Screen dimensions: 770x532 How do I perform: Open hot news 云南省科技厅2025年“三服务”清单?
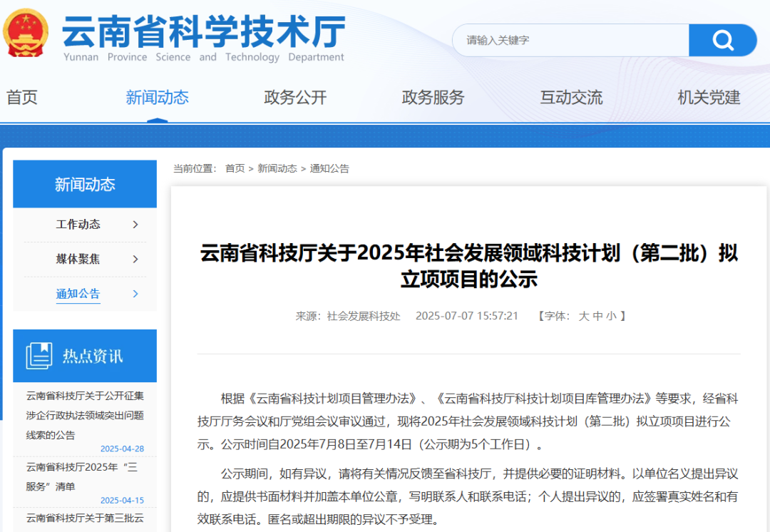coord(81,476)
